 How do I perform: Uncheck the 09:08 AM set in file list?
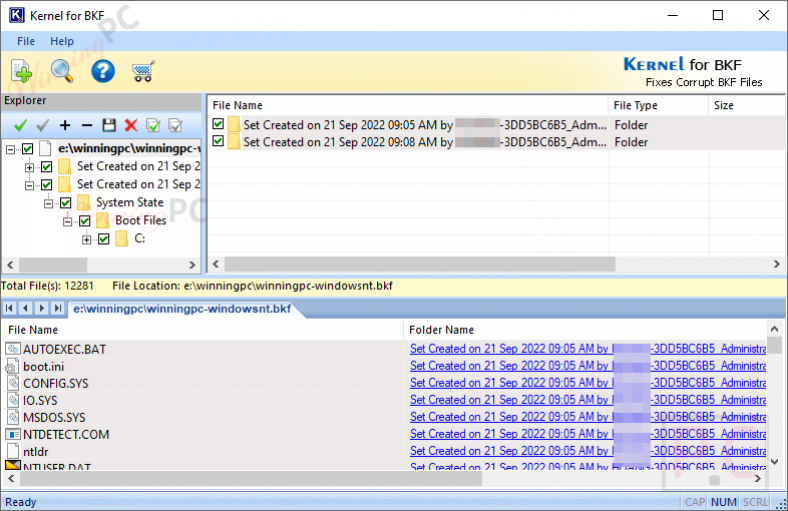click(x=218, y=141)
